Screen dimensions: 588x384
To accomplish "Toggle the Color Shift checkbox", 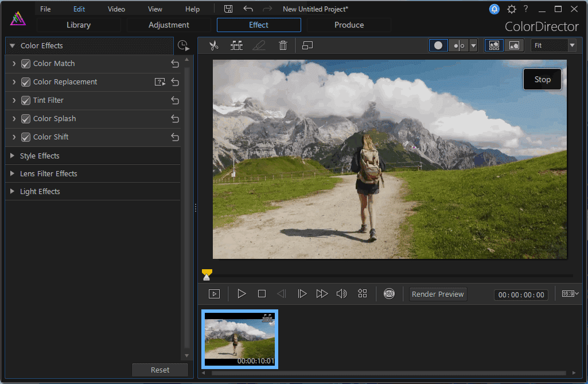I will click(25, 137).
